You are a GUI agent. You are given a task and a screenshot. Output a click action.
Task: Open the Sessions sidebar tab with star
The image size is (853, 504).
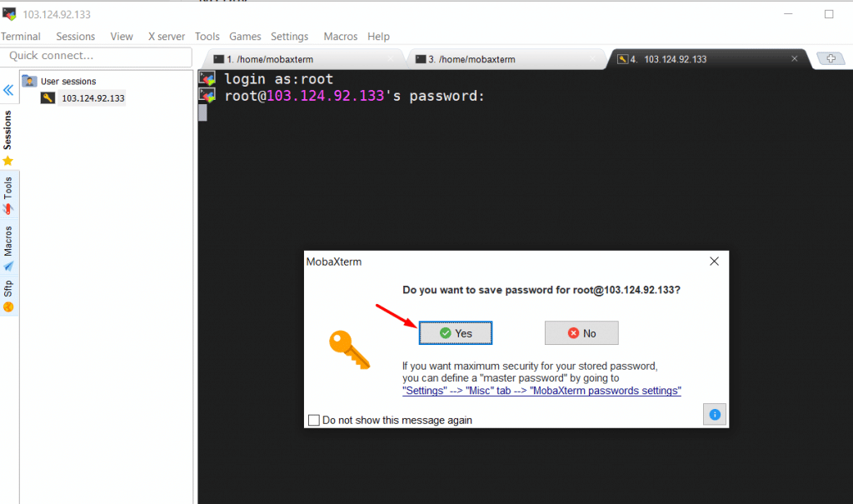coord(7,137)
